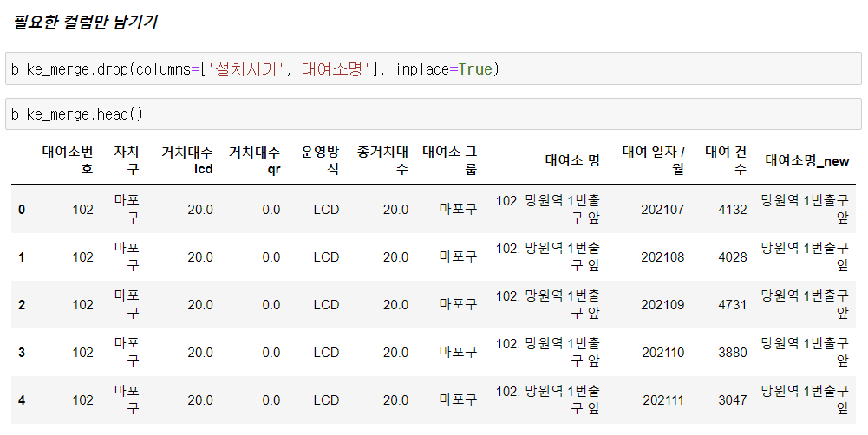This screenshot has height=435, width=868.
Task: Click the value 202108 in row 1
Action: click(662, 256)
